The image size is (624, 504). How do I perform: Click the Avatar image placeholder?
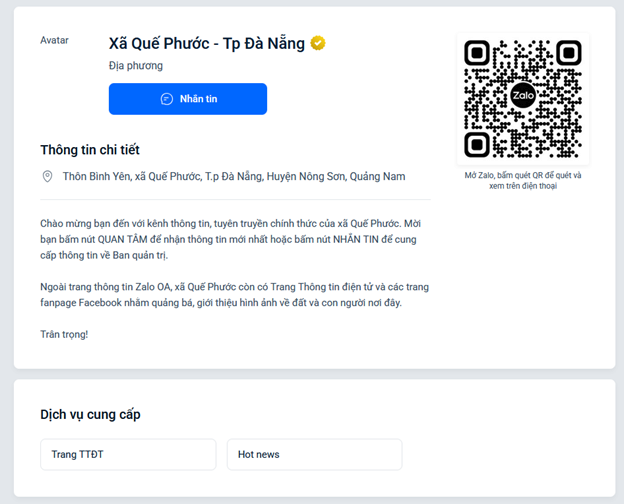(x=55, y=40)
